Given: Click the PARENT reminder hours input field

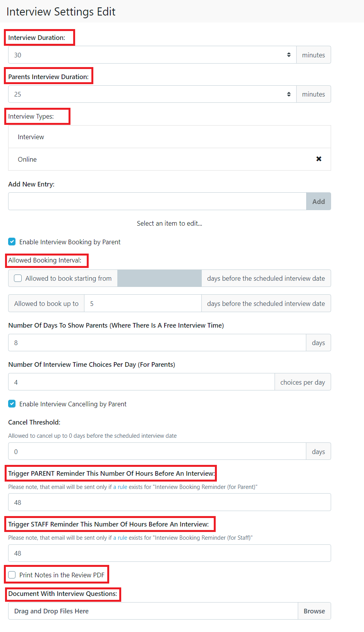Looking at the screenshot, I should point(169,502).
